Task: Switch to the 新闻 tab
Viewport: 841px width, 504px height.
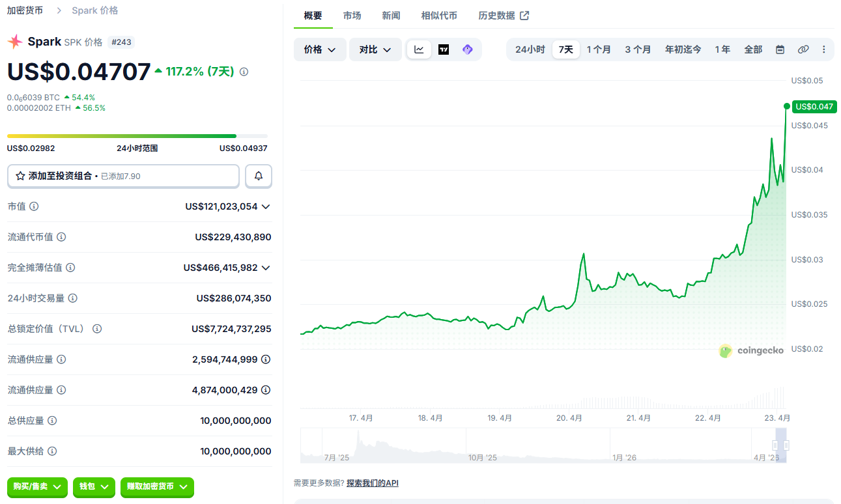Action: click(x=392, y=16)
